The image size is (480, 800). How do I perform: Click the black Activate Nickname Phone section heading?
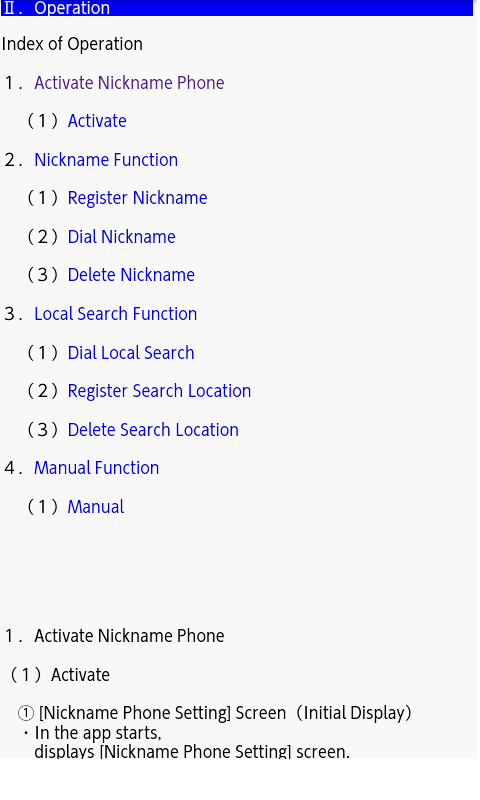click(x=129, y=636)
